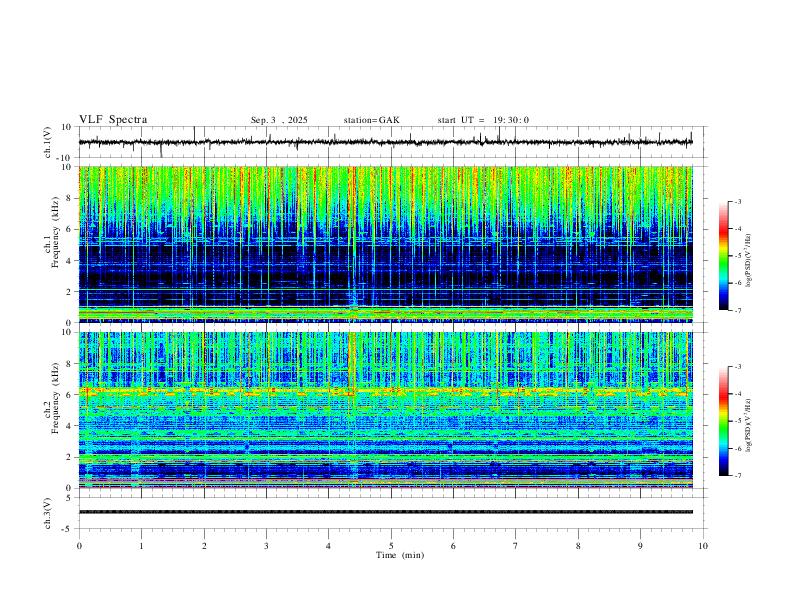
Task: Click the ch.1 waveform trace plot
Action: [x=385, y=142]
